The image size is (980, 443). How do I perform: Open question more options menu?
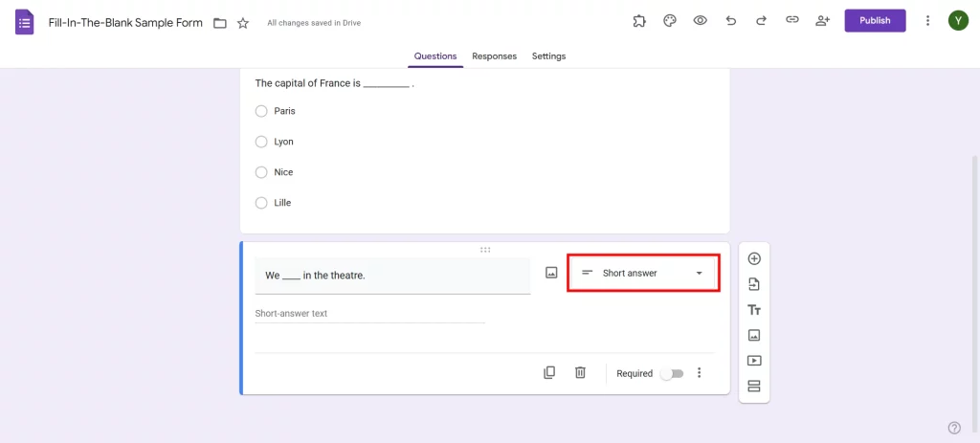point(700,373)
